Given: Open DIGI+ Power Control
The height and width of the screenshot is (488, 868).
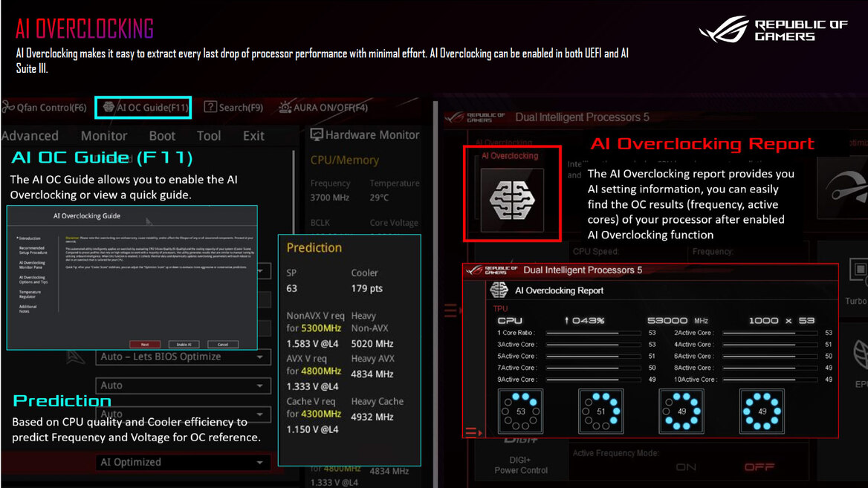Looking at the screenshot, I should [x=521, y=465].
